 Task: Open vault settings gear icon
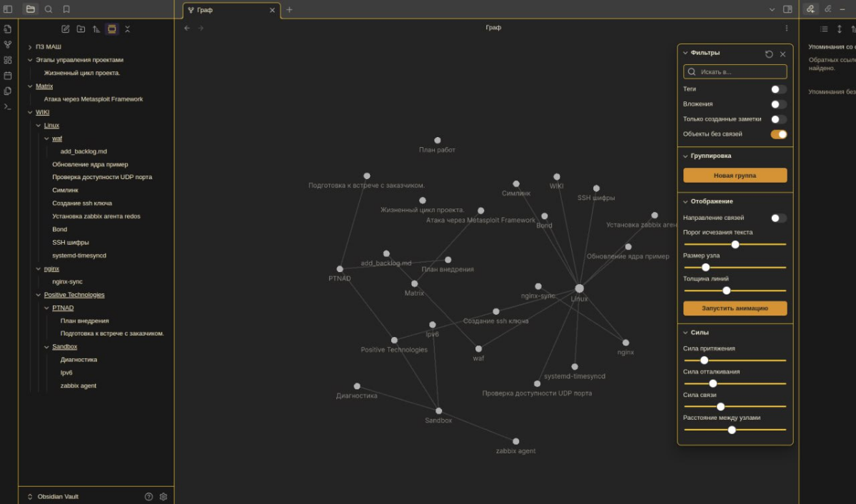pos(163,496)
